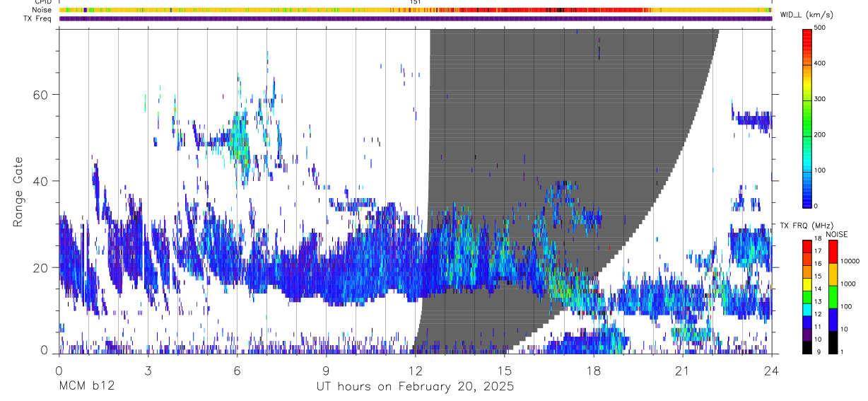Pick the yellow 14-15 MHz TX frequency swatch
Image resolution: width=868 pixels, height=401 pixels.
tap(807, 284)
